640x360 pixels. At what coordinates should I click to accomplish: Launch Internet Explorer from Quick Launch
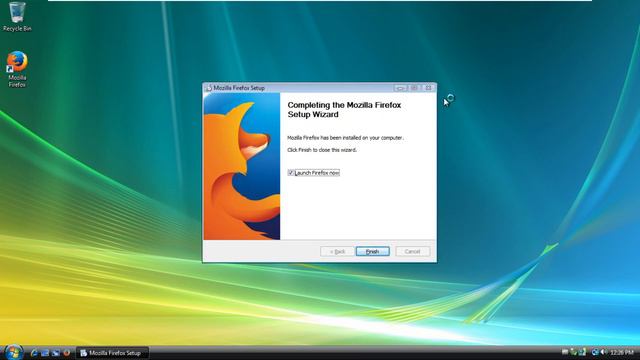pyautogui.click(x=34, y=353)
